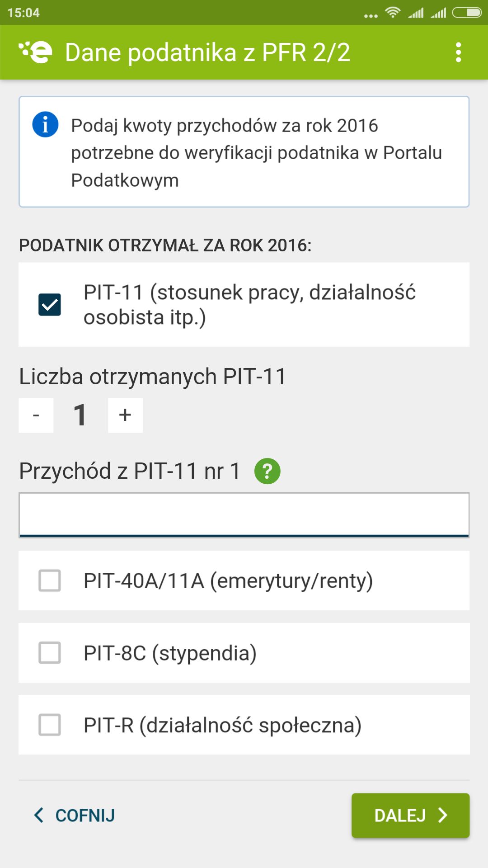The image size is (488, 868).
Task: Tick the PIT-R działalność społeczna checkbox
Action: point(50,725)
